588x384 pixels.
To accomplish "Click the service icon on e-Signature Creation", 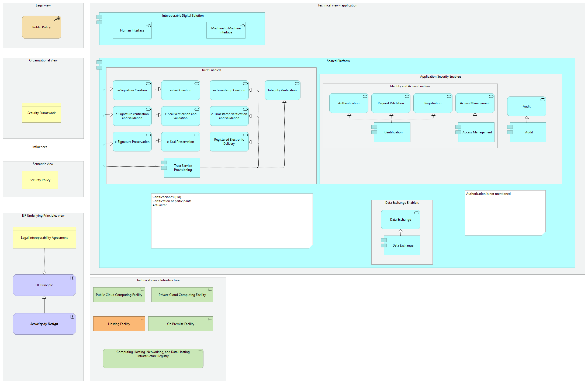I will [148, 84].
